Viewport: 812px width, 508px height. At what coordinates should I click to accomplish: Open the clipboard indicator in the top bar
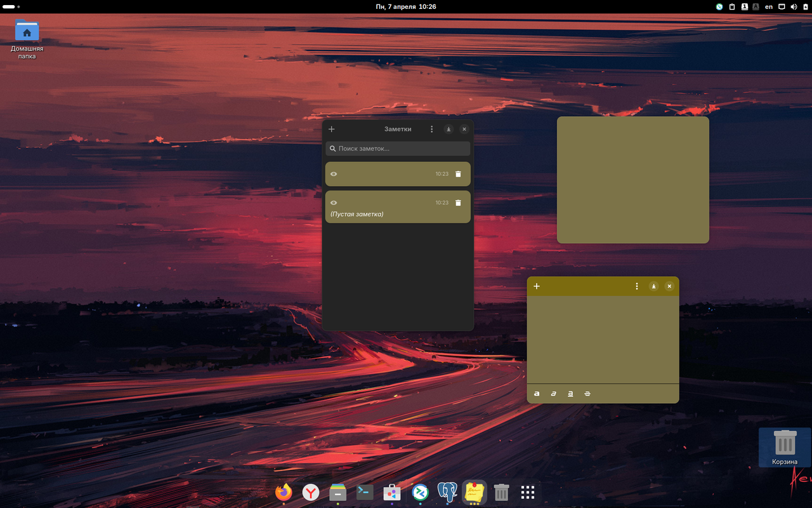point(732,6)
